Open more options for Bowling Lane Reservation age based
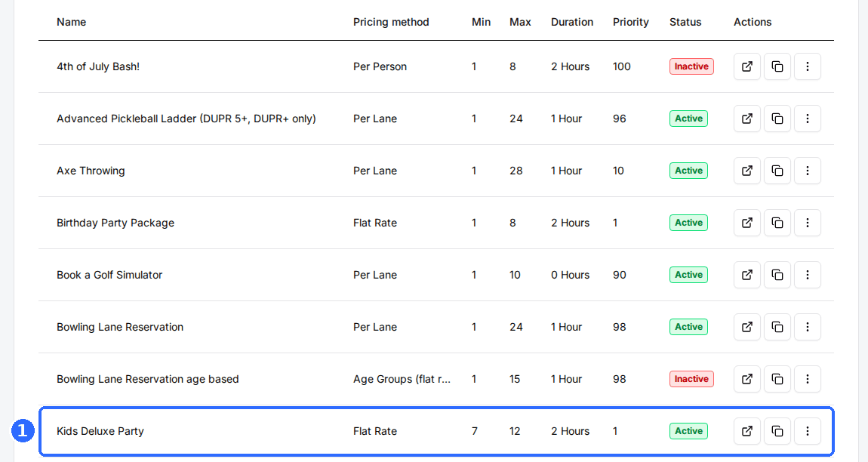The width and height of the screenshot is (868, 462). [x=807, y=379]
